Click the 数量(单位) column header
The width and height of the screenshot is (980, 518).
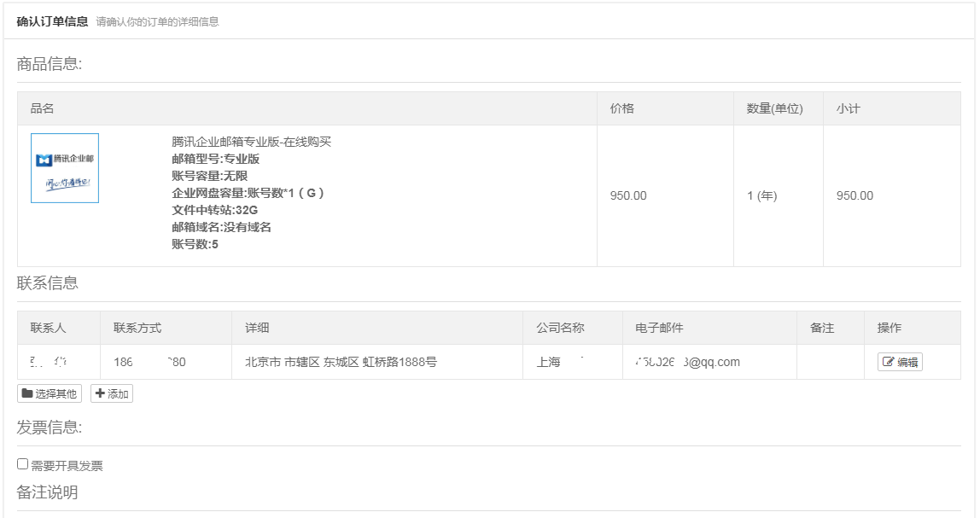coord(774,108)
